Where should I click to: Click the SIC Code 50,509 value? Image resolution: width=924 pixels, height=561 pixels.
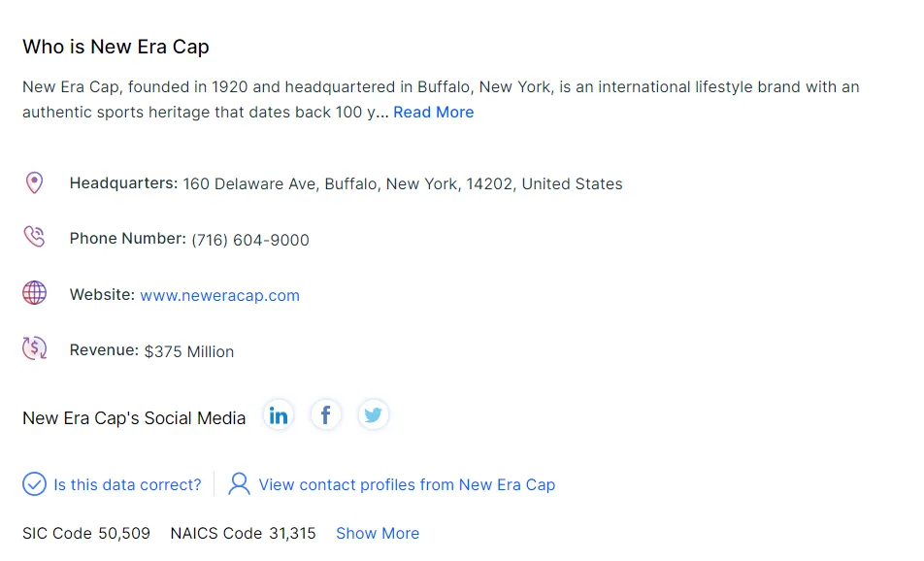click(124, 534)
